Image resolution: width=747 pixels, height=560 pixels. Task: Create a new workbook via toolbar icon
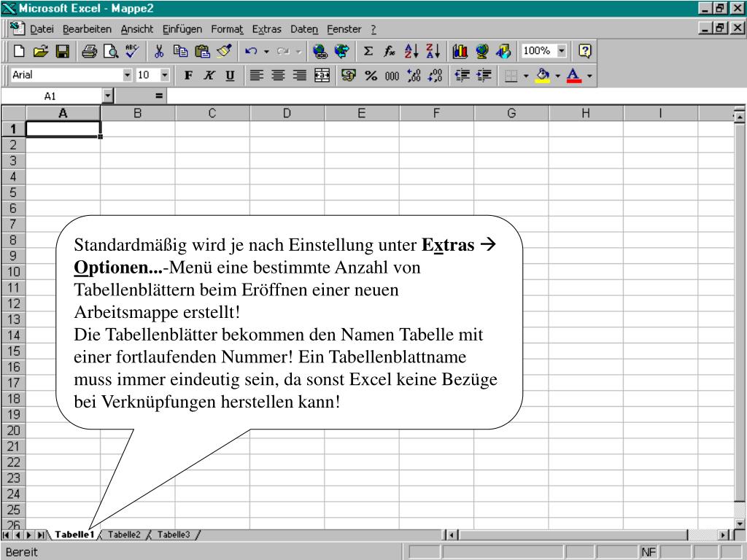(19, 51)
